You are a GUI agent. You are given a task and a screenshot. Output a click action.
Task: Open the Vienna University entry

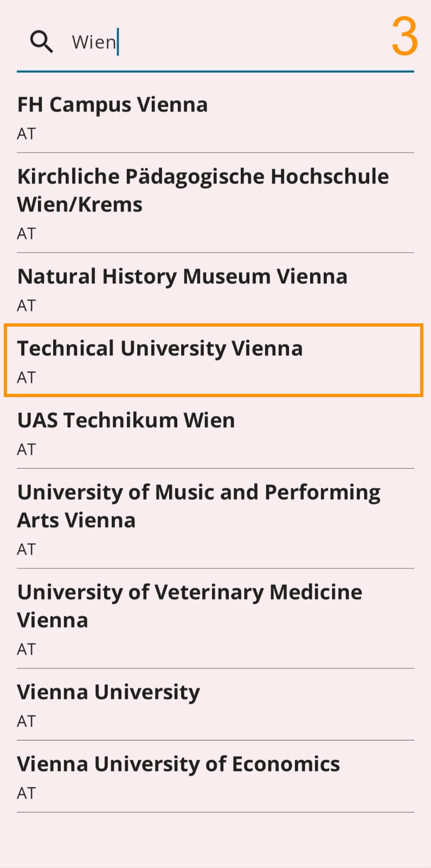pyautogui.click(x=215, y=705)
